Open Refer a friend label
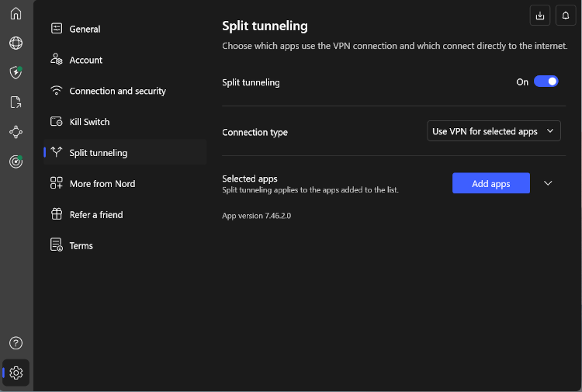The width and height of the screenshot is (582, 392). coord(96,214)
